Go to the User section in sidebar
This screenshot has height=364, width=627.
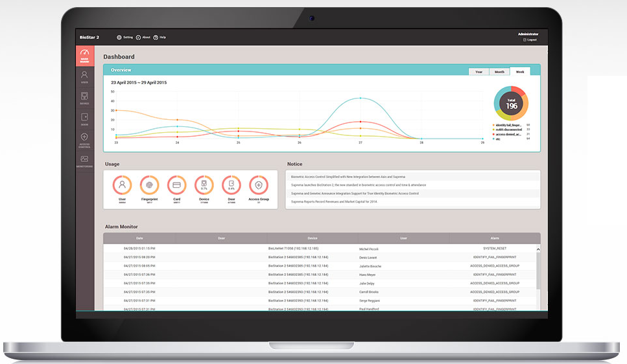84,77
